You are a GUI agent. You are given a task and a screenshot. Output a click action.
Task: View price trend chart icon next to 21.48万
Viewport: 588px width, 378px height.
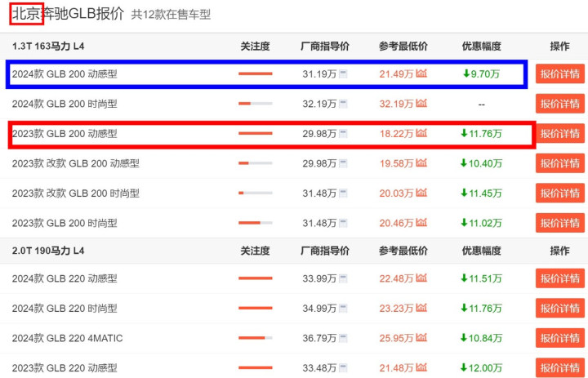click(x=421, y=367)
